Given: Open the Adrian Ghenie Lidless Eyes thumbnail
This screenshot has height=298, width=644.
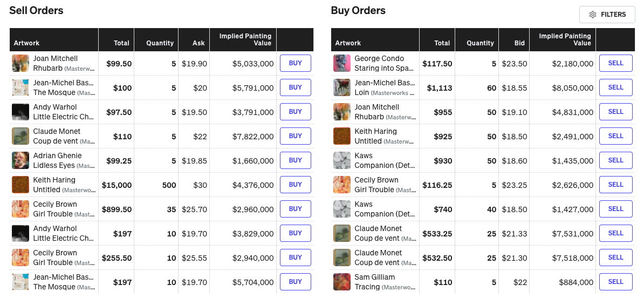Looking at the screenshot, I should 20,160.
